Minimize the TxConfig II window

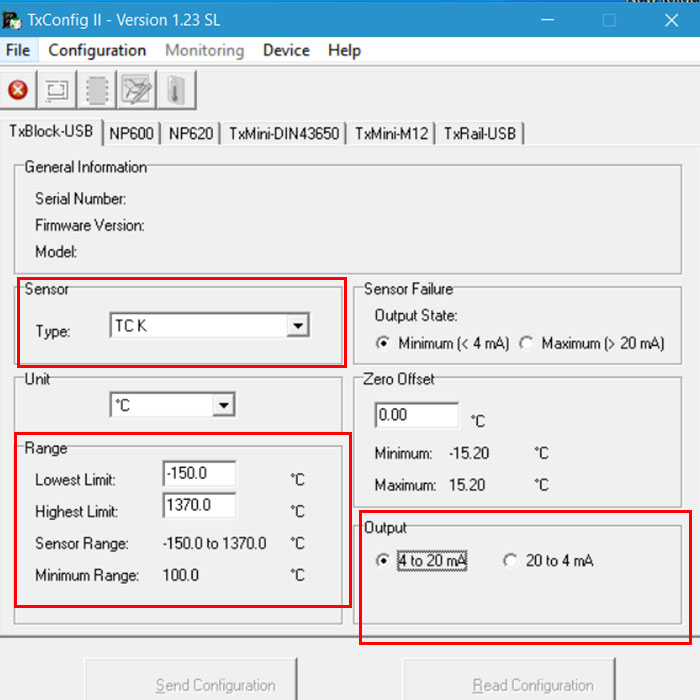(x=548, y=20)
